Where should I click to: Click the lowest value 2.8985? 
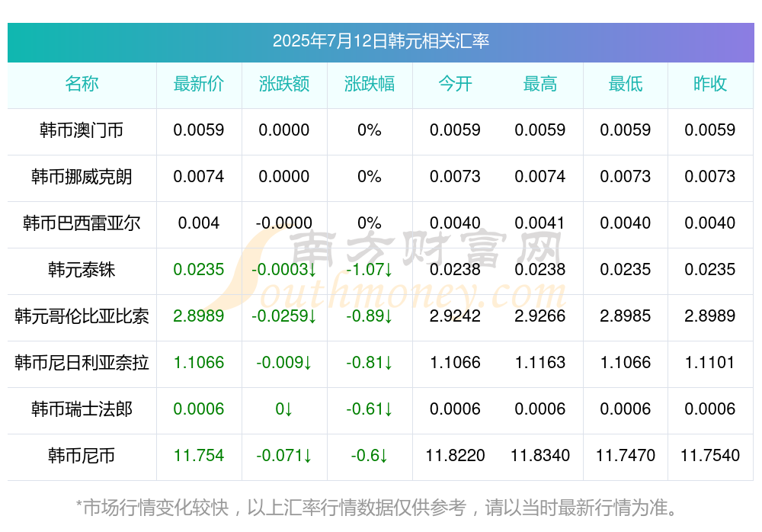click(x=626, y=316)
